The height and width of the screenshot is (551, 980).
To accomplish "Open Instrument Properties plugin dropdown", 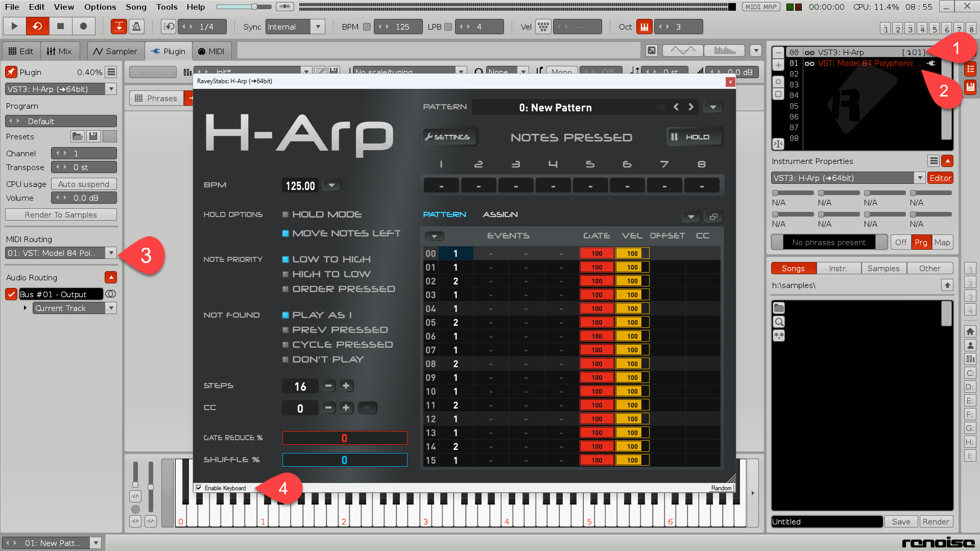I will (920, 178).
